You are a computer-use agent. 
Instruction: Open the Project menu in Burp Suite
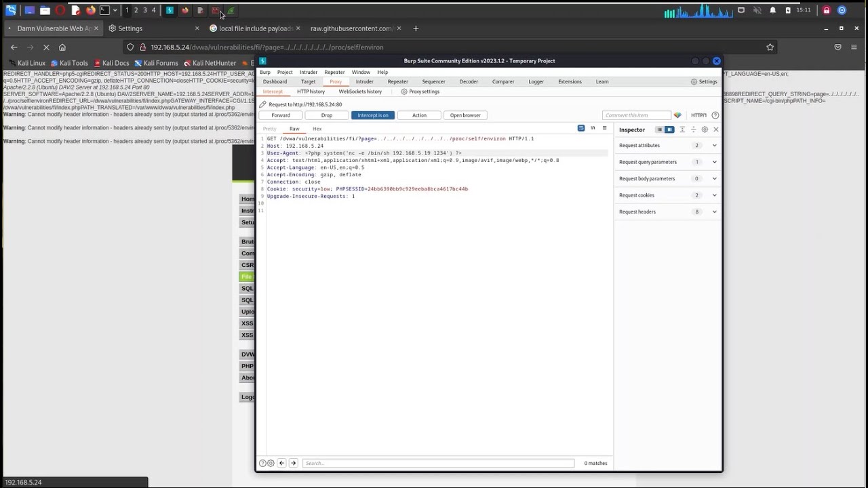285,72
